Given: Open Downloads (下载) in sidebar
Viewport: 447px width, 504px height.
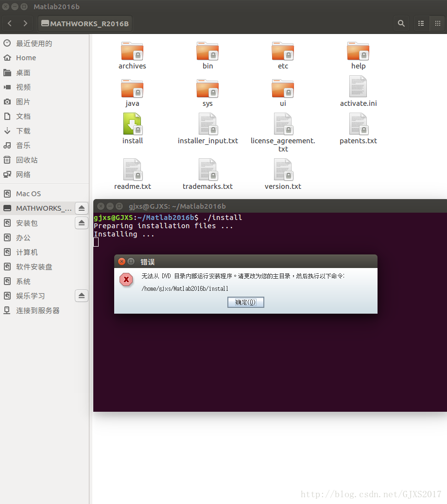Looking at the screenshot, I should coord(44,131).
